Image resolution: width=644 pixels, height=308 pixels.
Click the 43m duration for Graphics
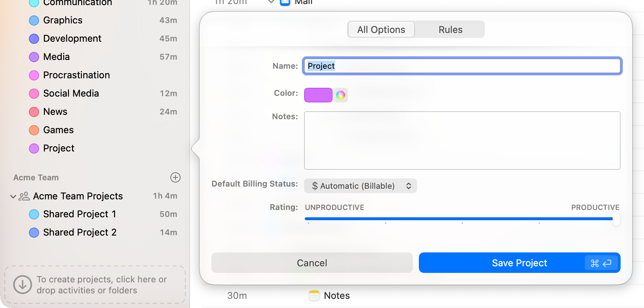168,20
